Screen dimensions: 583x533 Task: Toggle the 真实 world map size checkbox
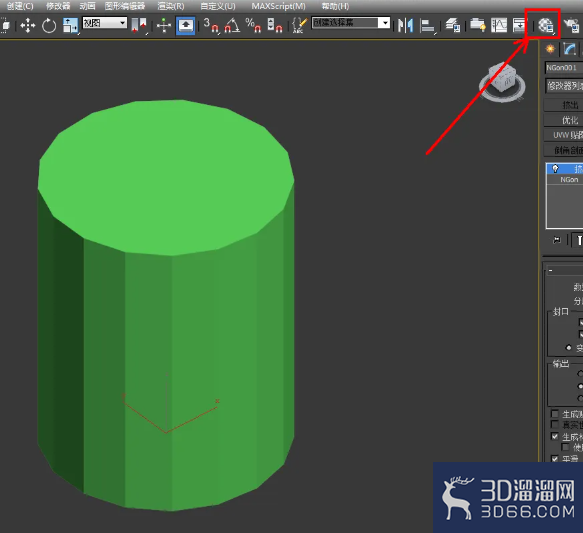point(555,424)
